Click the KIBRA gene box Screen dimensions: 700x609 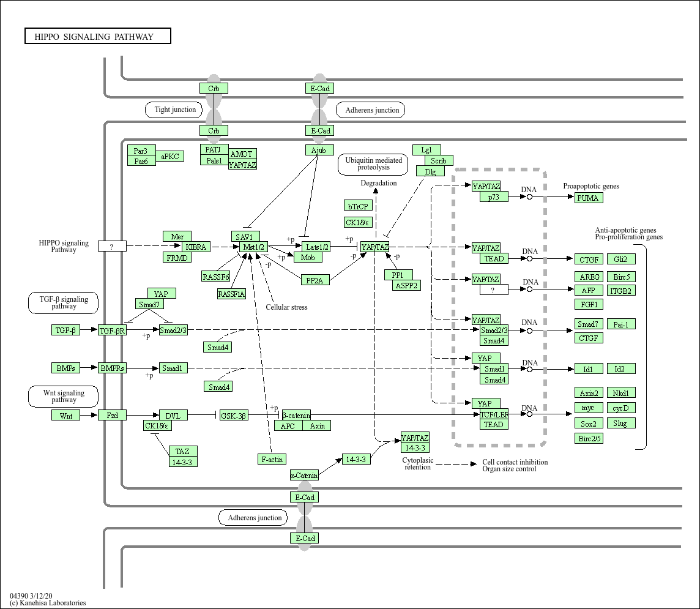point(196,247)
